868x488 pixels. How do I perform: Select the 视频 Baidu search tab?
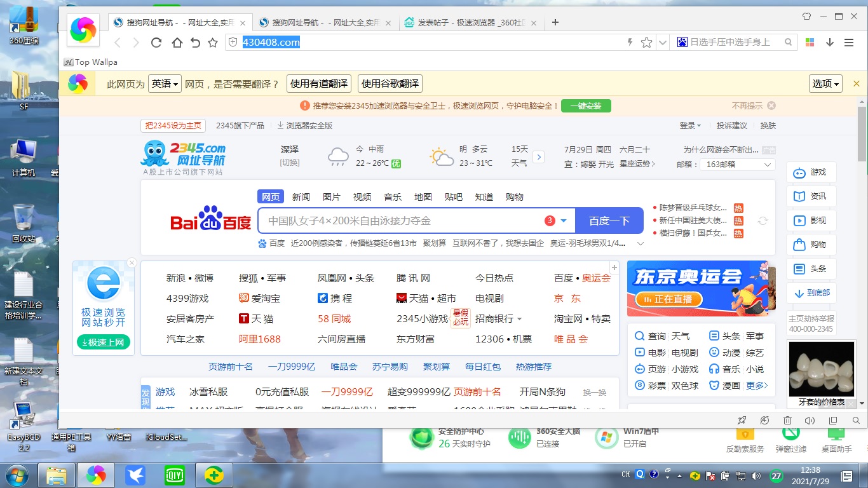(x=362, y=197)
